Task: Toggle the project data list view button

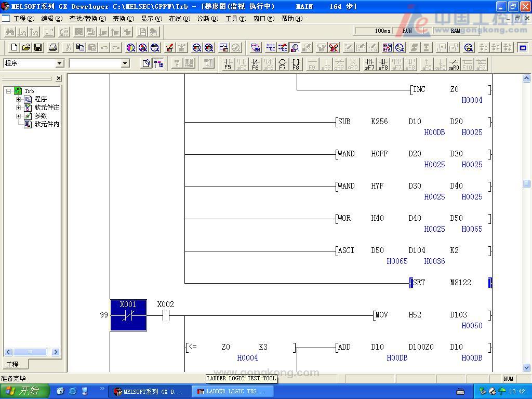Action: pyautogui.click(x=158, y=63)
